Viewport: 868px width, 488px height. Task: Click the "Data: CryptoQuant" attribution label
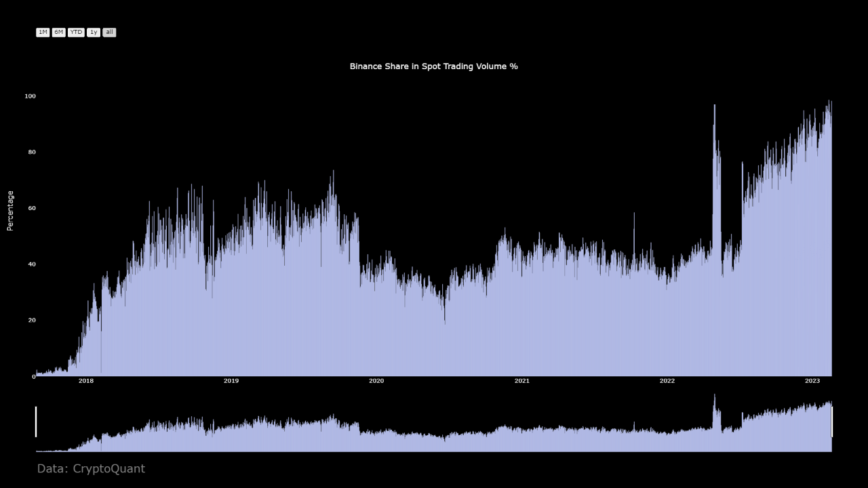point(92,468)
